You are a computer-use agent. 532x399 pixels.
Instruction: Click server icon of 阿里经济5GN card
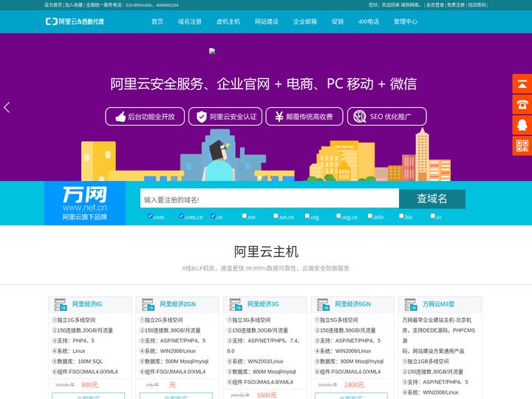click(x=324, y=304)
